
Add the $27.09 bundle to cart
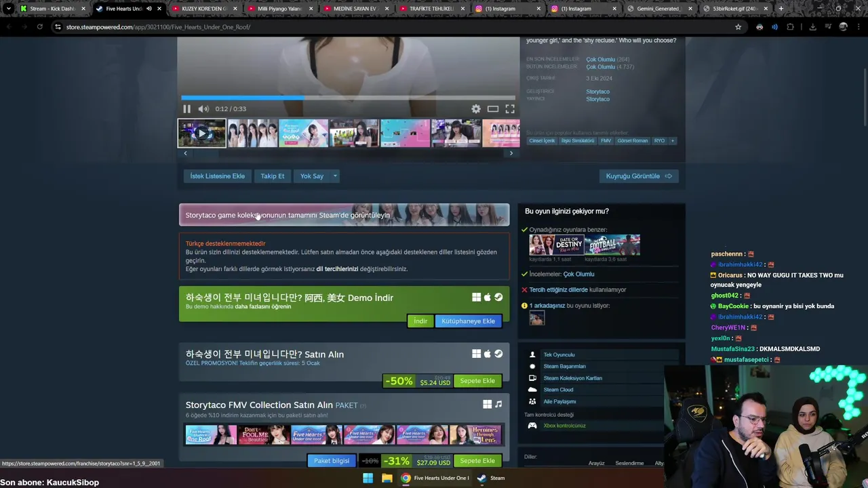[477, 461]
